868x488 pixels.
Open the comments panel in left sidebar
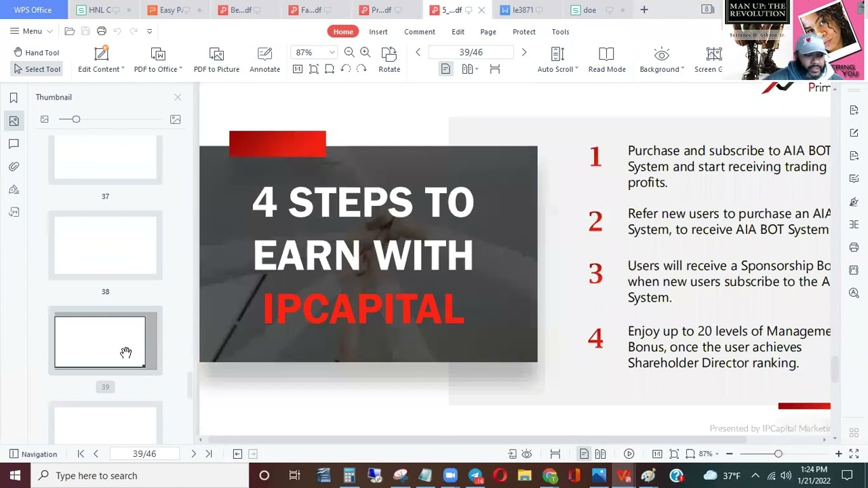tap(14, 144)
